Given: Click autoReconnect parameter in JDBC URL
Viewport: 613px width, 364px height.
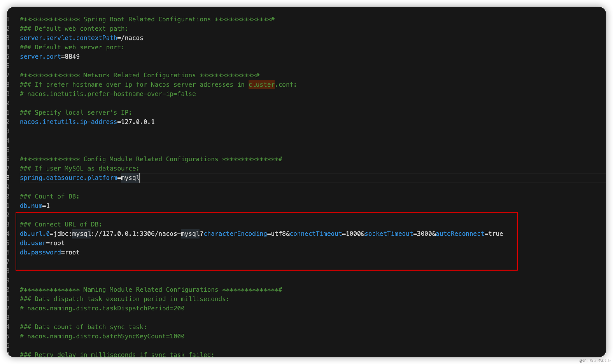Looking at the screenshot, I should click(x=460, y=234).
